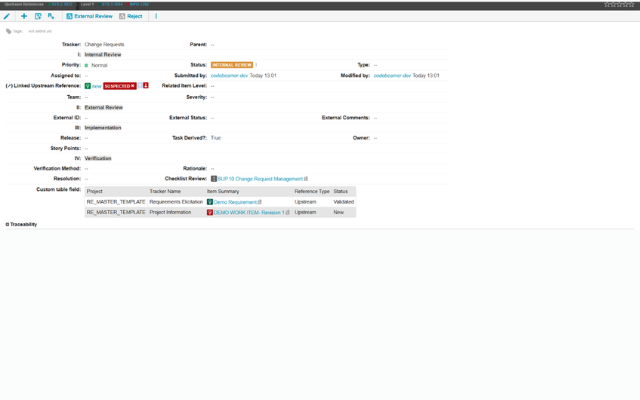The width and height of the screenshot is (640, 400).
Task: Click the Internal Review section heading
Action: (103, 55)
